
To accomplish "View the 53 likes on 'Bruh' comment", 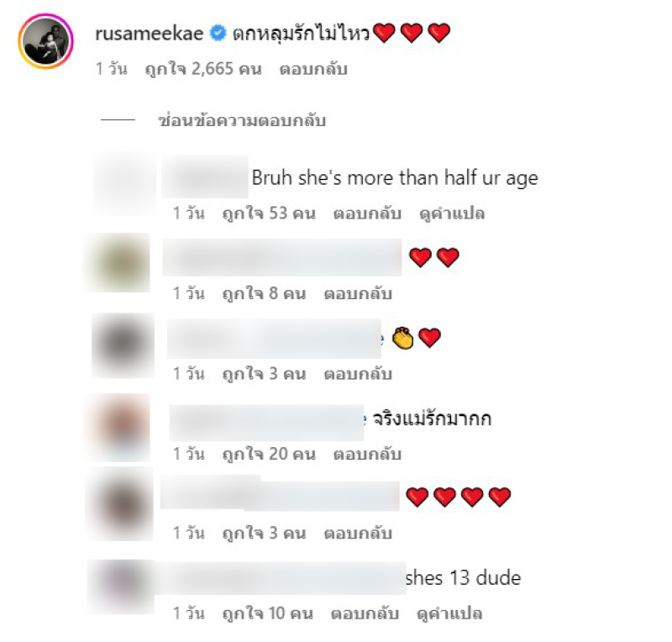I will tap(269, 213).
